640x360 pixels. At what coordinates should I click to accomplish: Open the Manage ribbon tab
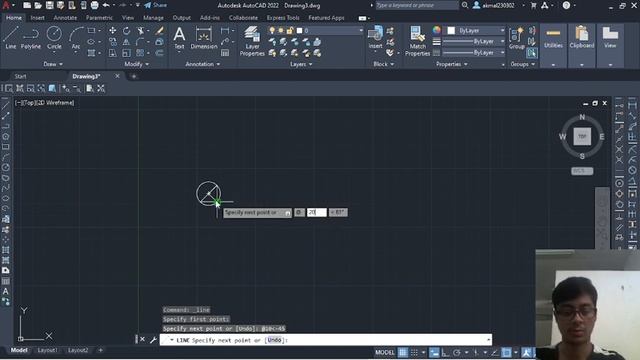[x=153, y=18]
